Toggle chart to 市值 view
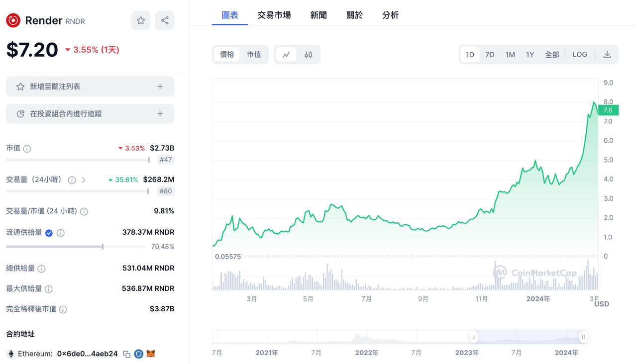The width and height of the screenshot is (637, 364). [254, 55]
